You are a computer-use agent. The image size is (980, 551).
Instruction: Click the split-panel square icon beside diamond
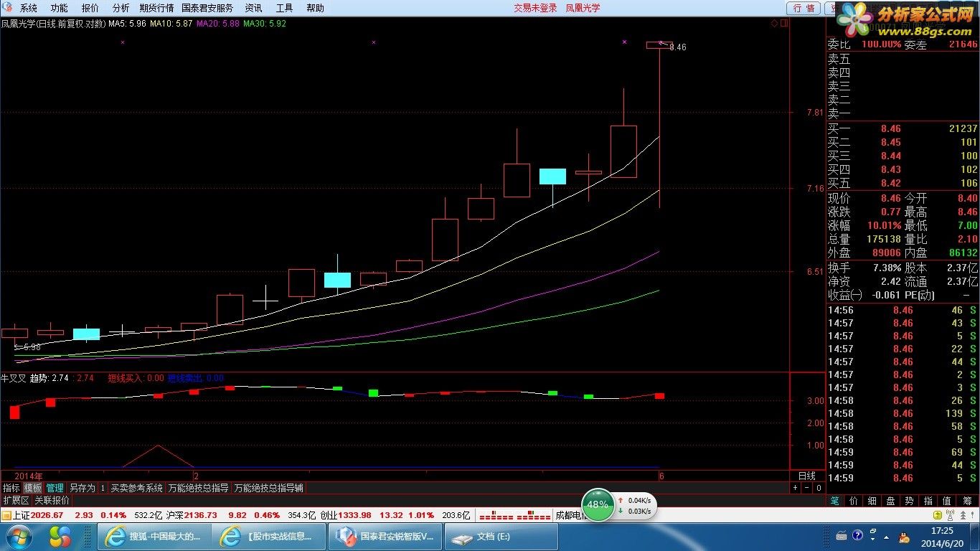pos(784,24)
